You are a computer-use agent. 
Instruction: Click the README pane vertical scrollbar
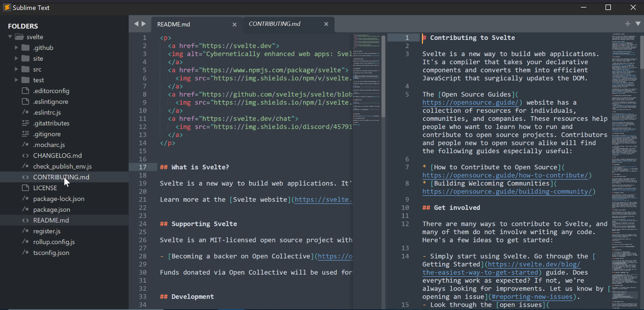click(x=383, y=76)
